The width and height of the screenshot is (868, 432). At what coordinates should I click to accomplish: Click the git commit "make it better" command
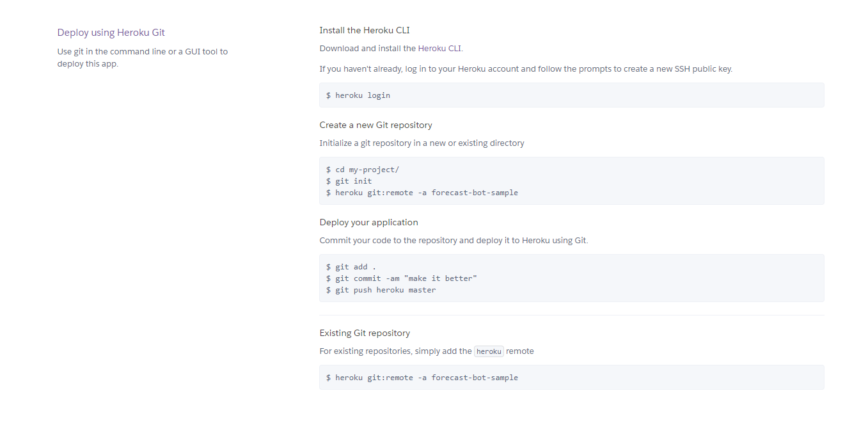(x=402, y=278)
